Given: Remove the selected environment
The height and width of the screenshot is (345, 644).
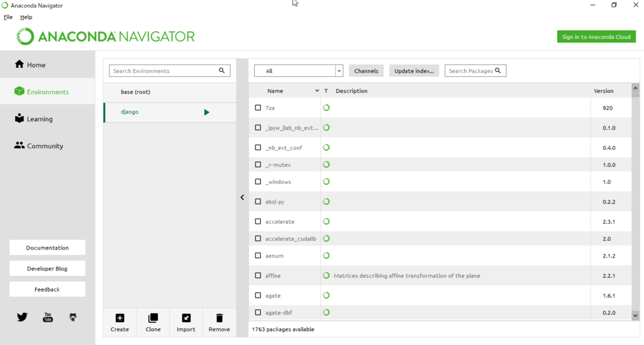Looking at the screenshot, I should click(x=219, y=322).
